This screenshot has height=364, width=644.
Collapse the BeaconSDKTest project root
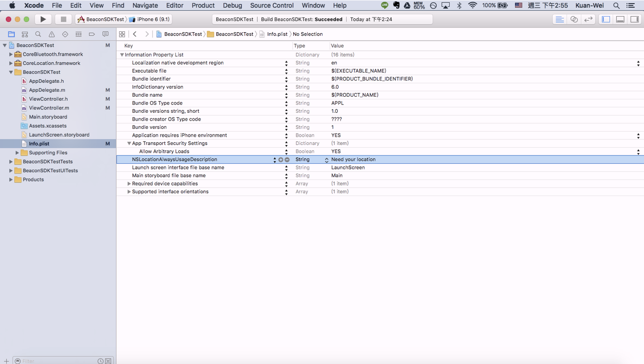pos(5,46)
